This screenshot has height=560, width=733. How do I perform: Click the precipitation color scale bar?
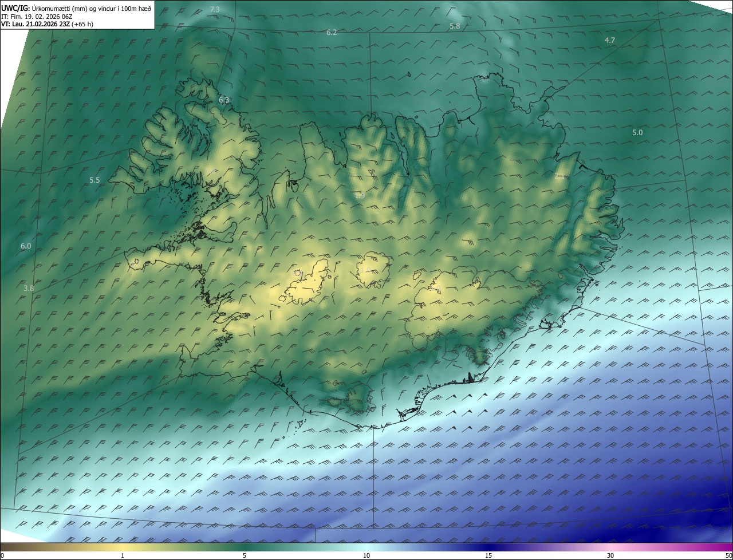pos(366,547)
